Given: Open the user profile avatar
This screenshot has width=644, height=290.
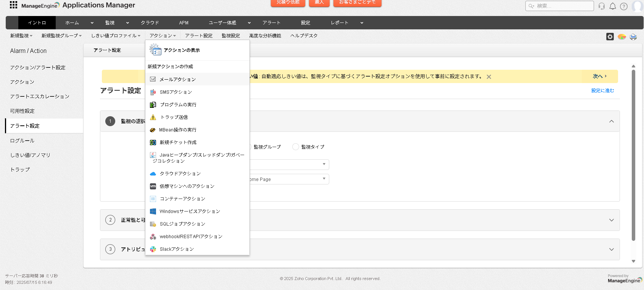Looking at the screenshot, I should click(x=637, y=6).
